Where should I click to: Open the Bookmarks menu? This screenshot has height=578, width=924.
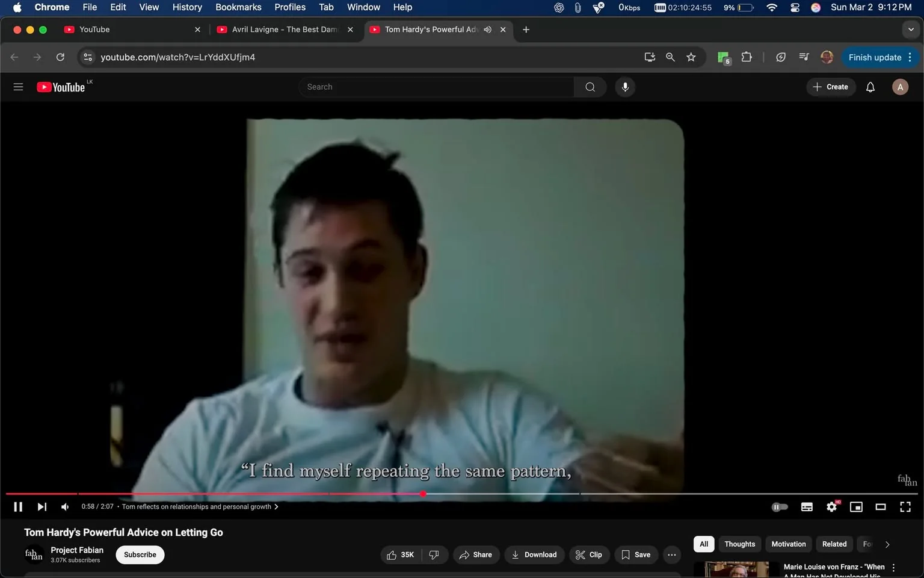point(238,7)
